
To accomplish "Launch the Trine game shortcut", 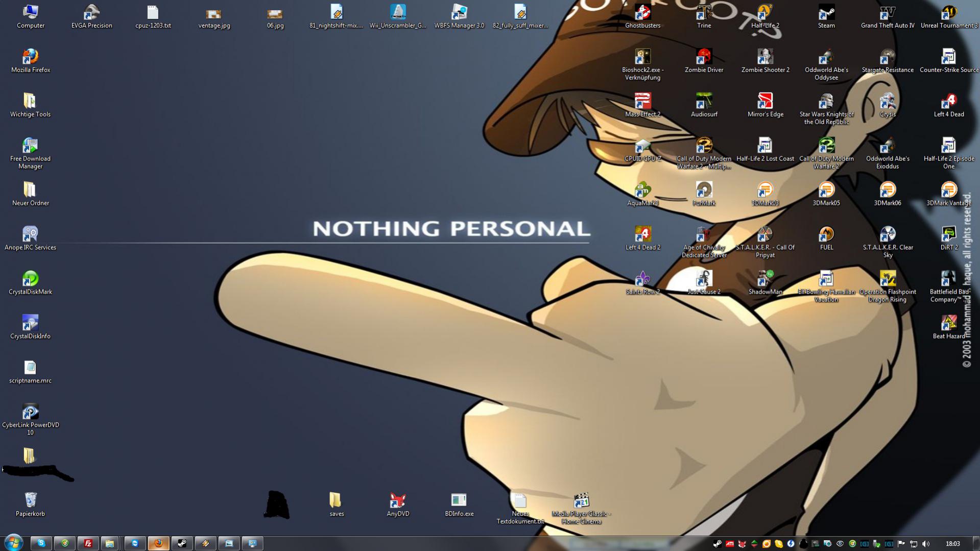I will tap(704, 16).
